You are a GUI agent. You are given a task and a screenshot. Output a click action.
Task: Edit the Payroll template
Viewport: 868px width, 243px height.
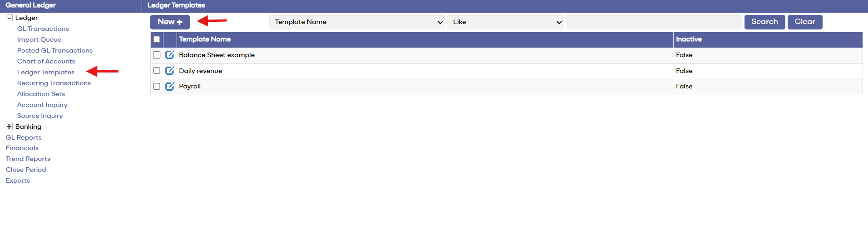[x=170, y=86]
